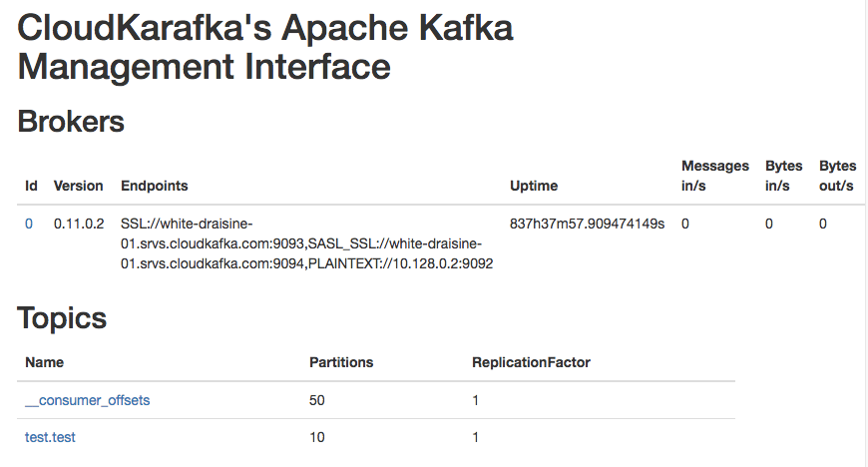Click the Bytes in/s column header
The width and height of the screenshot is (868, 467).
[784, 176]
